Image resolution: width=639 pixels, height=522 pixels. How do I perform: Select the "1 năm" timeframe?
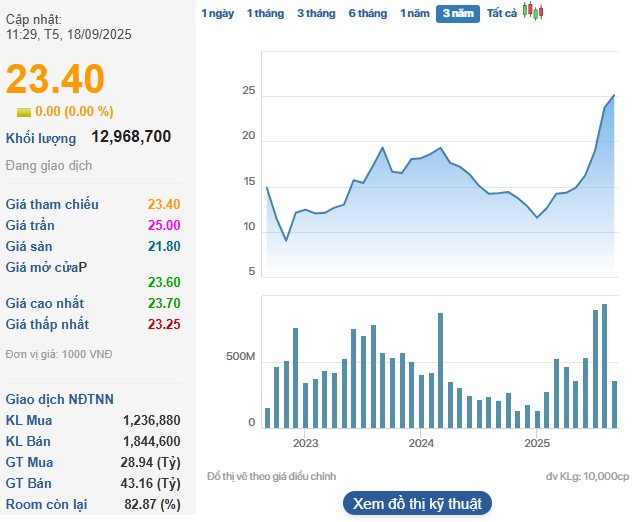coord(415,13)
